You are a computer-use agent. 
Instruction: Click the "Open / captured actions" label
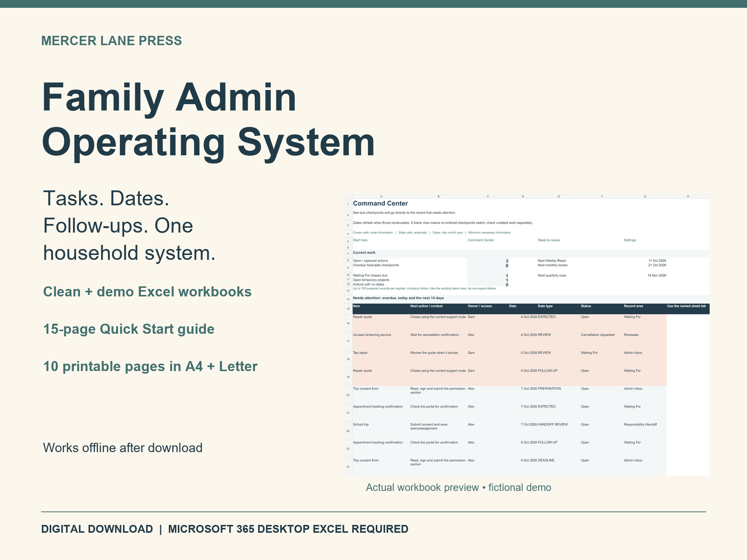[x=371, y=261]
